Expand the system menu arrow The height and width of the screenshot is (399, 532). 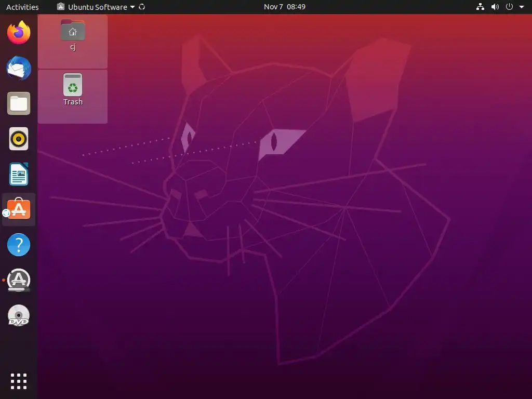click(x=522, y=7)
